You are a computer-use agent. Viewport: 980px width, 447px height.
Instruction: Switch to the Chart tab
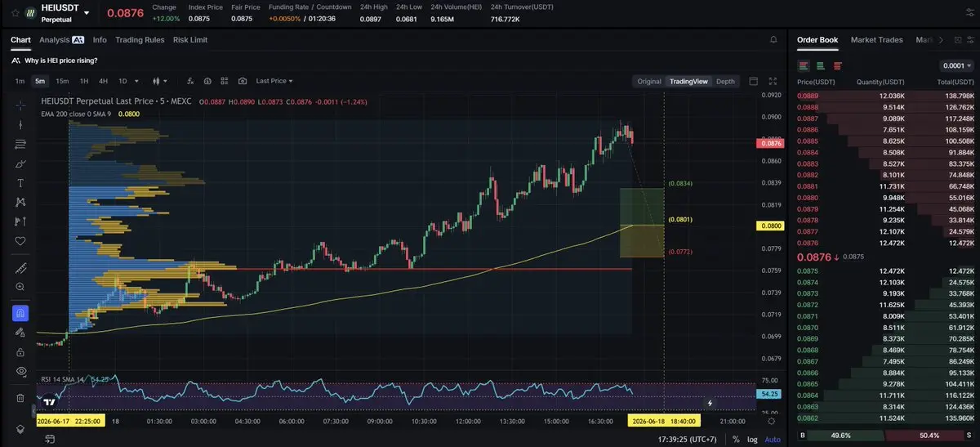[x=20, y=39]
